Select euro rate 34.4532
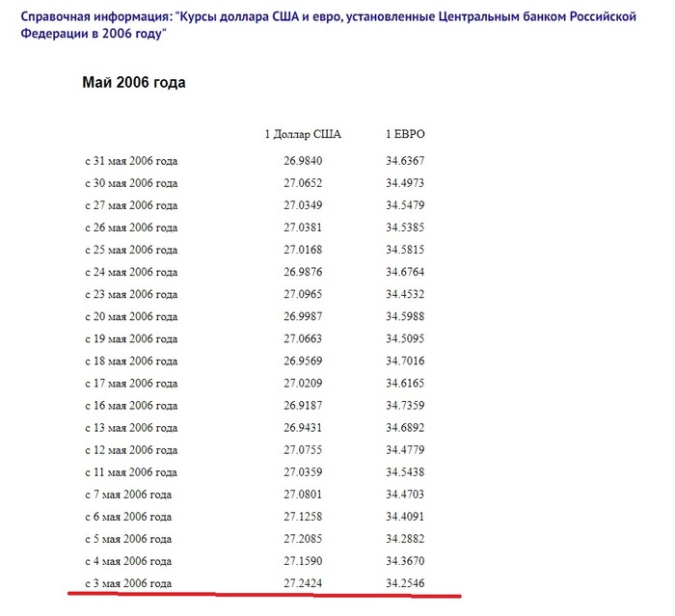 point(405,294)
